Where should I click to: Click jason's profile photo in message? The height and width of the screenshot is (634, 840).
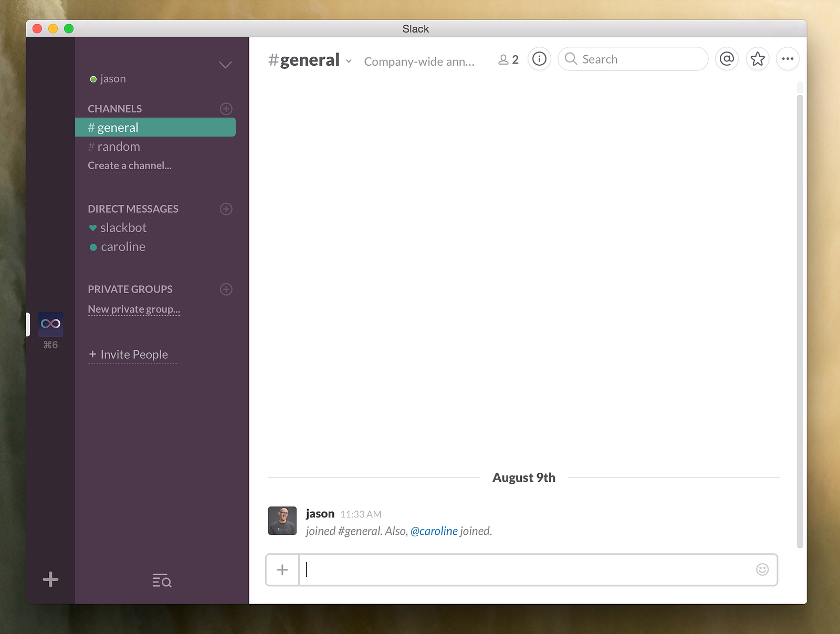pos(282,521)
